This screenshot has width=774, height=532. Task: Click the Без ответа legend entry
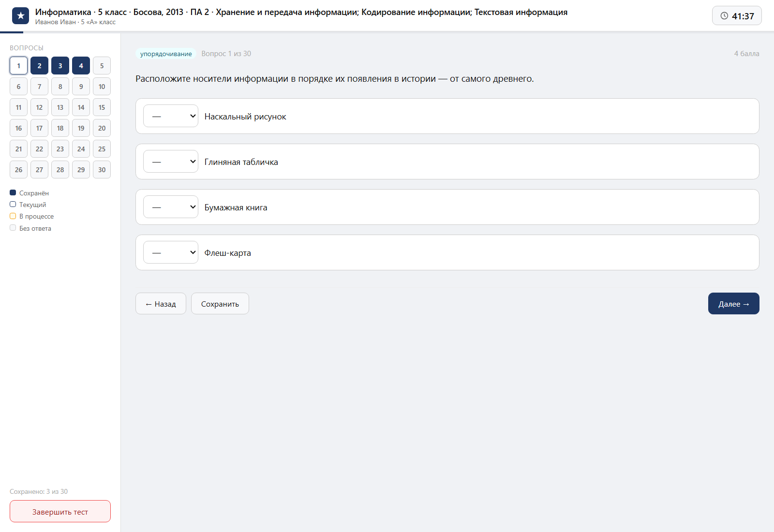point(30,228)
